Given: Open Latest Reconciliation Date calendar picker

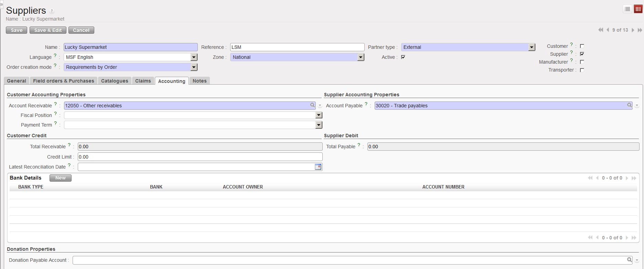Looking at the screenshot, I should point(318,167).
